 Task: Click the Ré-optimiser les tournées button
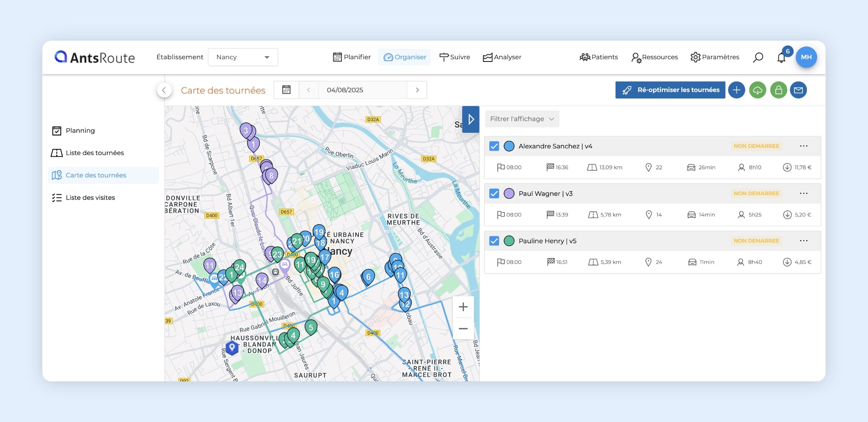coord(670,90)
